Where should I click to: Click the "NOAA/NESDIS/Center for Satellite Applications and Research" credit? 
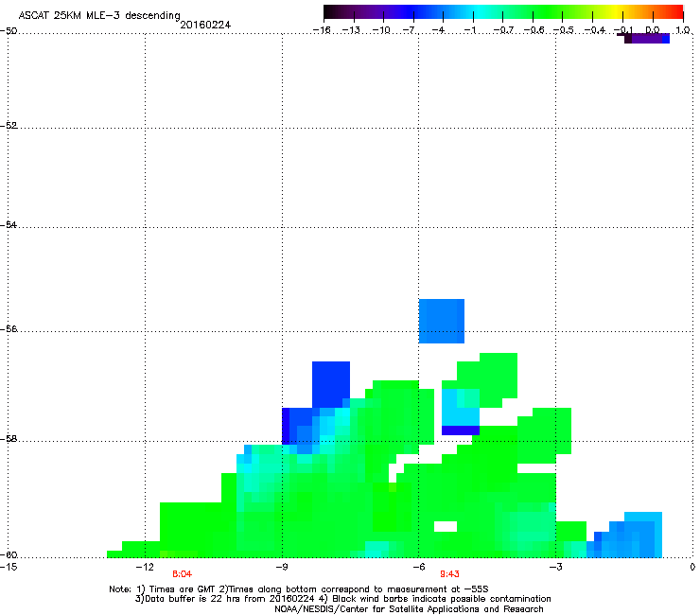click(409, 609)
